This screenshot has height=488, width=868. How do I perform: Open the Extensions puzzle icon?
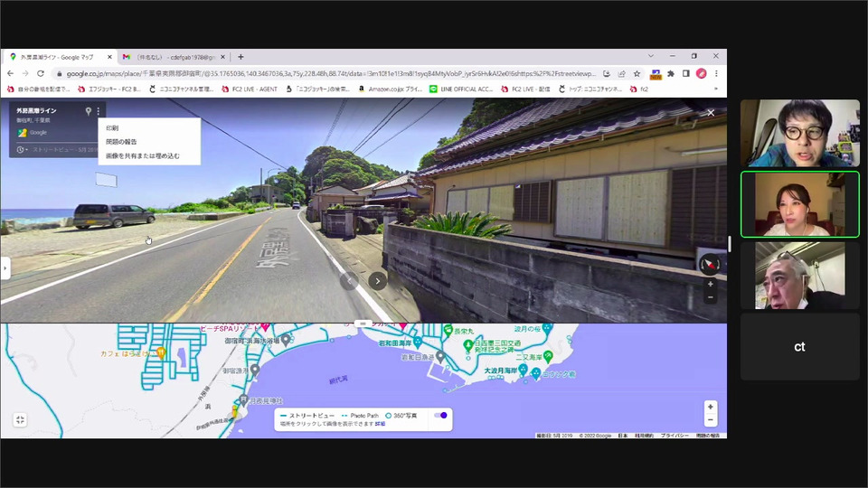pyautogui.click(x=671, y=73)
